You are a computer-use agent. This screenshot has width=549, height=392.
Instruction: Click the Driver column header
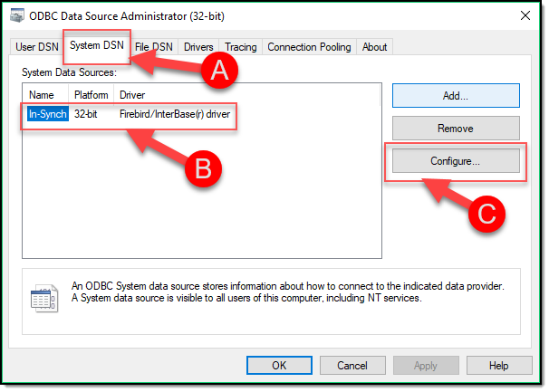[x=132, y=95]
